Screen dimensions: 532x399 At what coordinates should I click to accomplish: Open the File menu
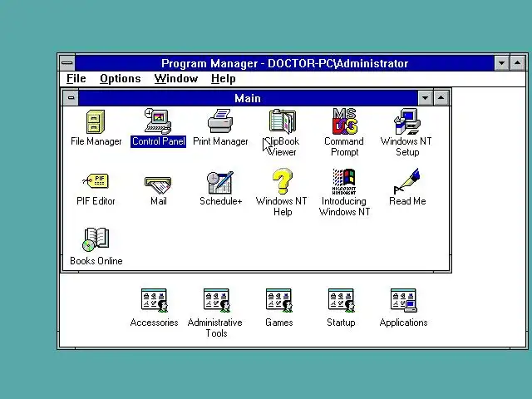(76, 79)
